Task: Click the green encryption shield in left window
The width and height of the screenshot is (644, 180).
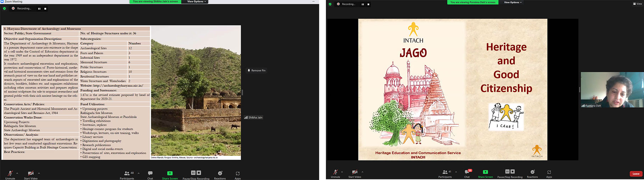Action: tap(4, 9)
